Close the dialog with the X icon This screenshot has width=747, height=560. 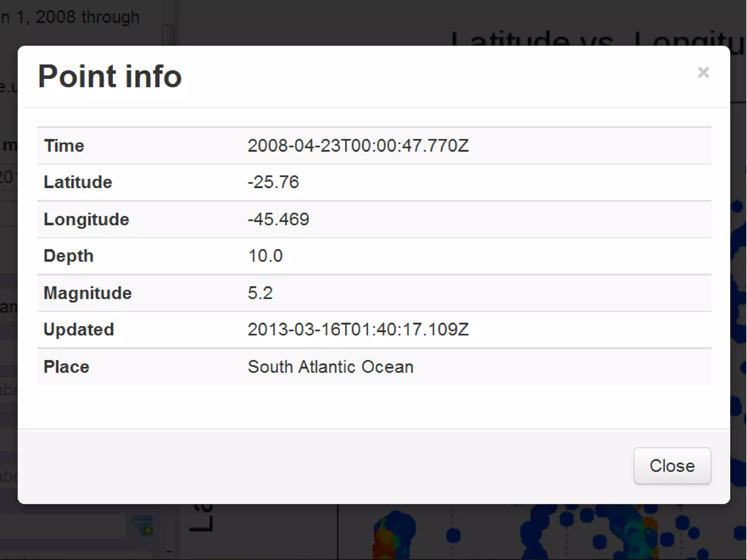tap(703, 73)
